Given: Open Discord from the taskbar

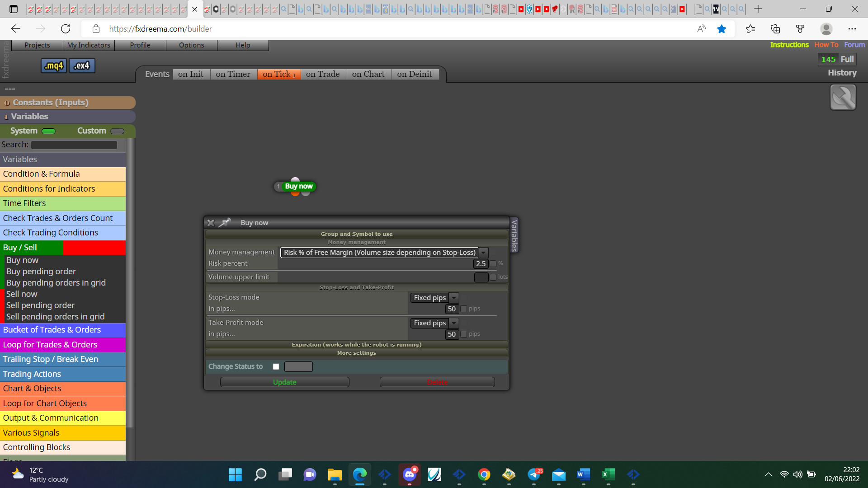Looking at the screenshot, I should [410, 474].
